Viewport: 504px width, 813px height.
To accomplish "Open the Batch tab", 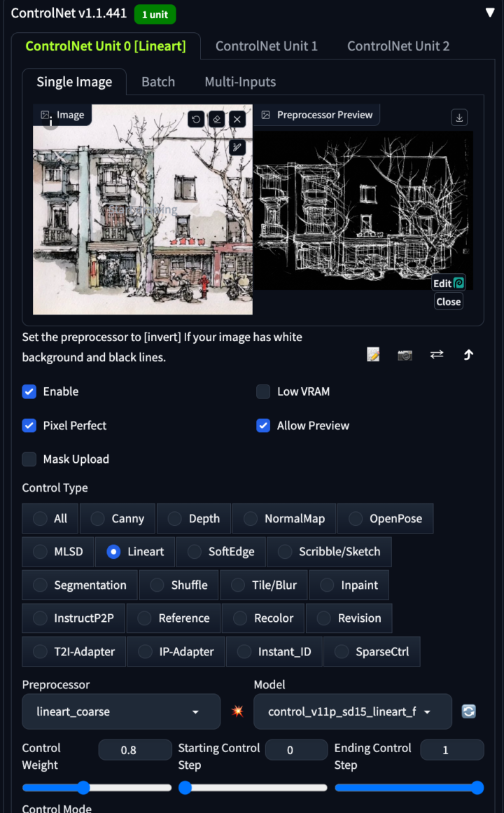I will point(158,82).
